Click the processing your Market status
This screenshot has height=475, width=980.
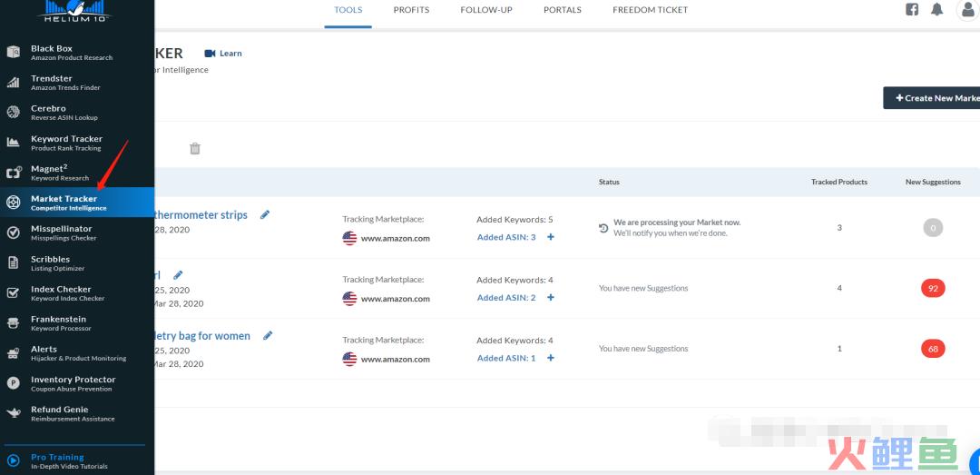670,227
